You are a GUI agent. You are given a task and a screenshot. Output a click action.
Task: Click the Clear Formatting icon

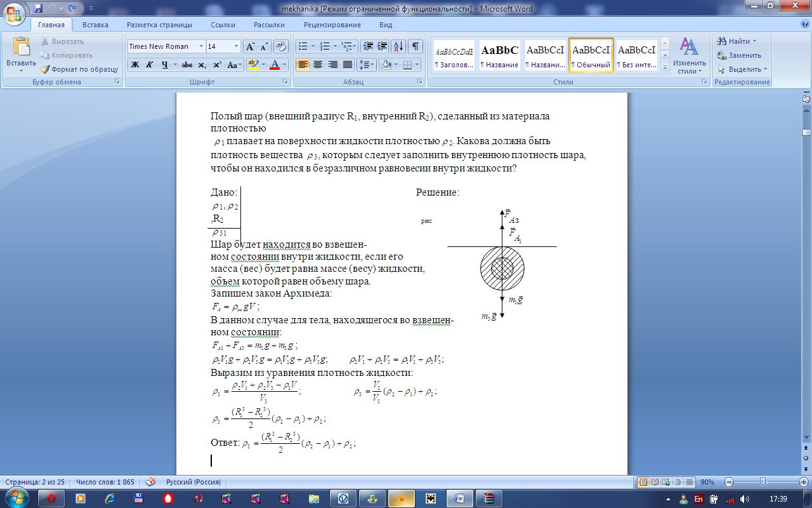pos(281,46)
